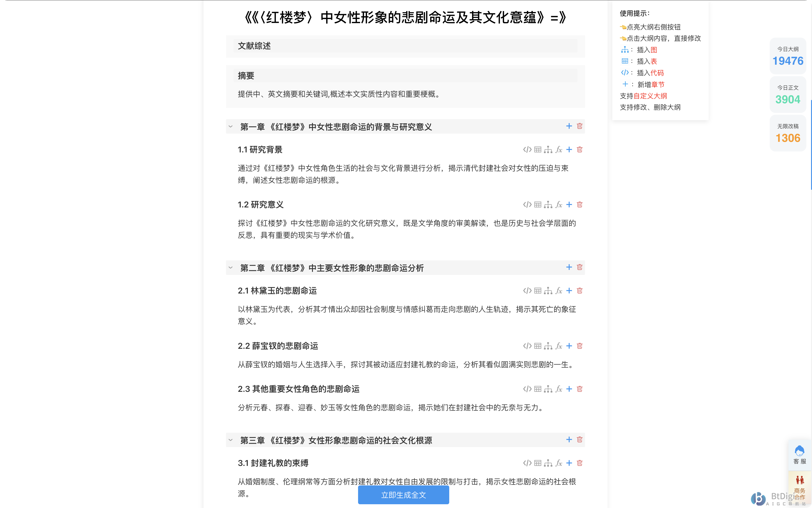Edit the 摘要 heading field
Image resolution: width=812 pixels, height=508 pixels.
(405, 75)
